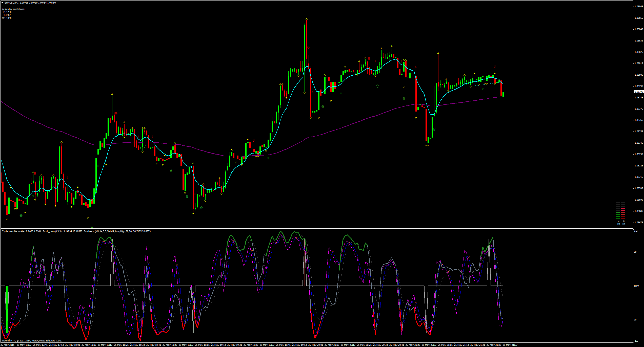The image size is (644, 347).
Task: Click the red sell arrow beside the tallest spike candle
Action: click(x=308, y=47)
